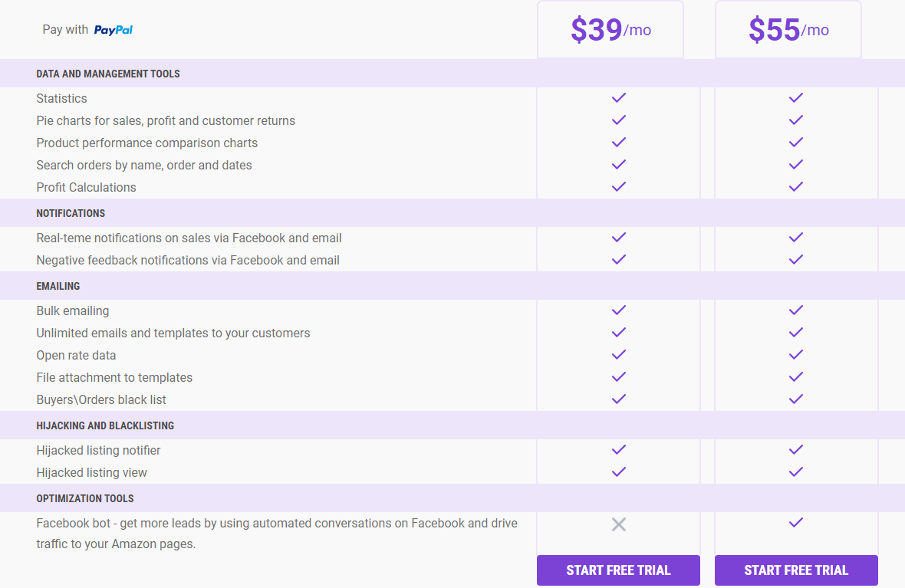Click Facebook bot X mark in $39 plan

click(x=619, y=524)
